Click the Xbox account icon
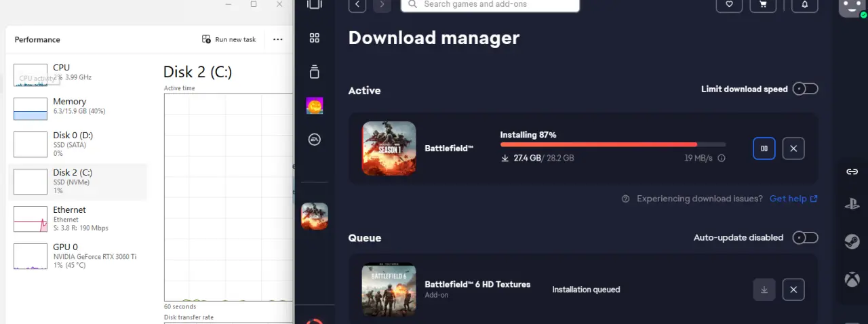Image resolution: width=868 pixels, height=324 pixels. [852, 279]
